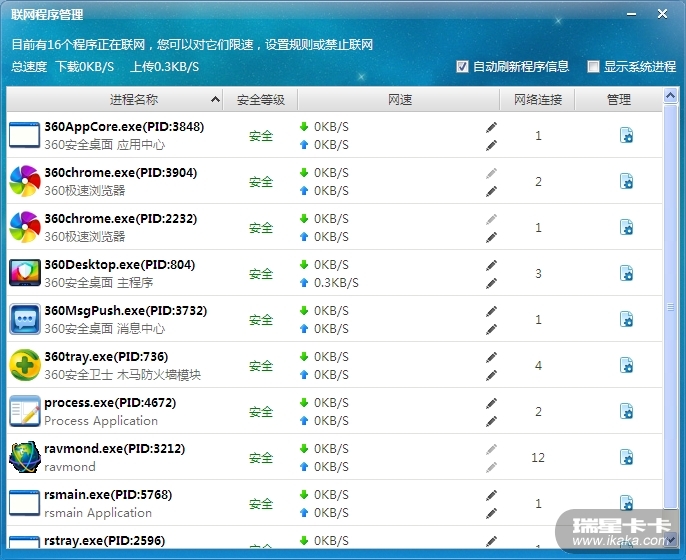The width and height of the screenshot is (686, 560).
Task: Open manage icon for 360Desktop.exe row
Action: click(626, 273)
